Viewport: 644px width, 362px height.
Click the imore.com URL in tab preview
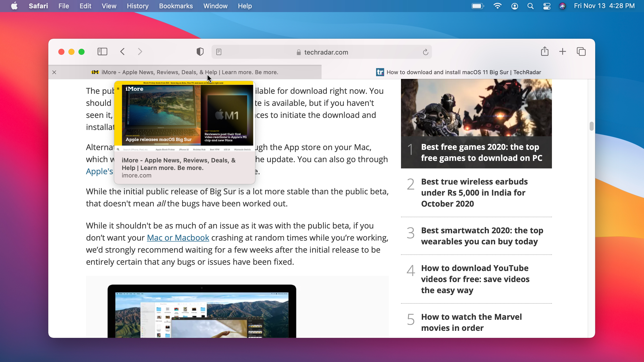pyautogui.click(x=137, y=175)
